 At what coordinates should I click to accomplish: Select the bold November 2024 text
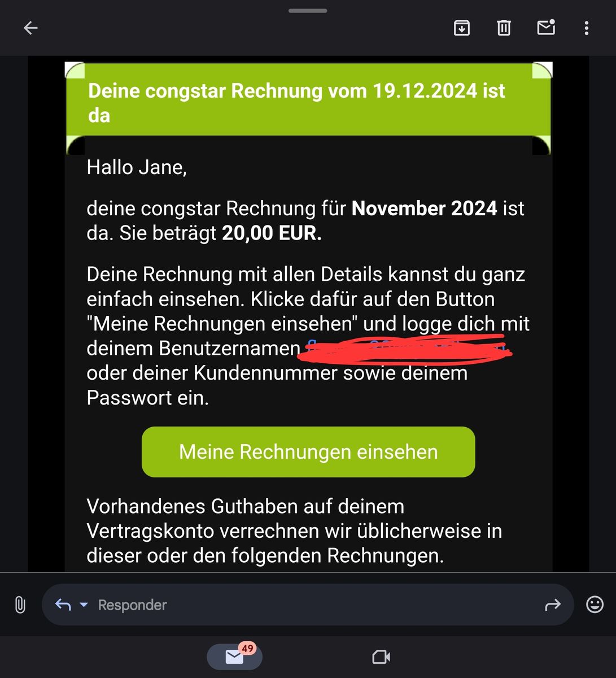point(425,208)
